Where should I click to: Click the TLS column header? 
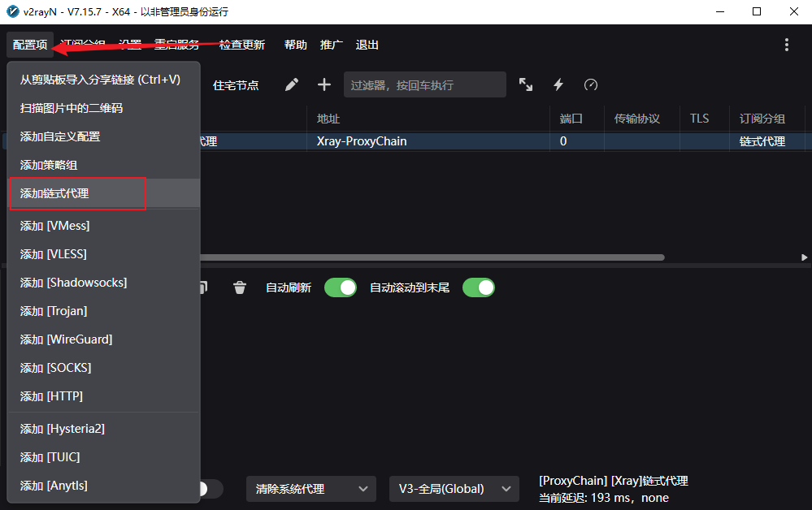[699, 119]
